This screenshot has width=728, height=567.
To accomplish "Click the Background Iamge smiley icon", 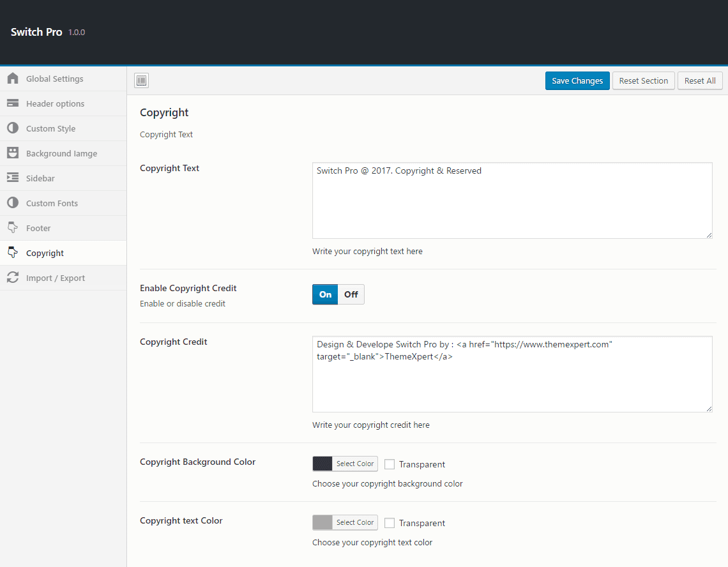I will [x=13, y=153].
